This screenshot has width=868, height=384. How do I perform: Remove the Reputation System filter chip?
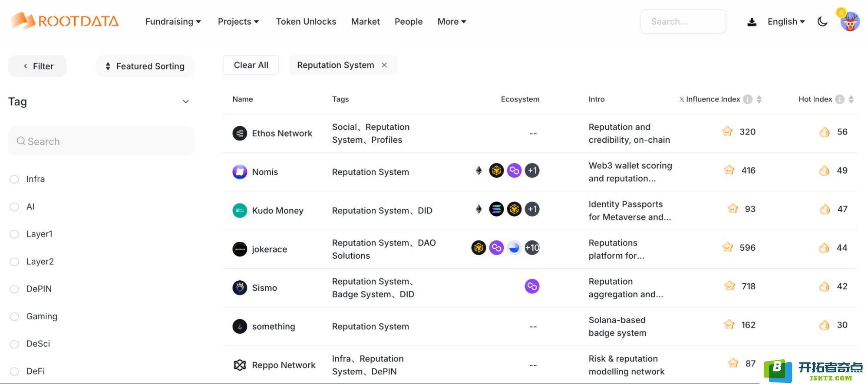click(384, 65)
